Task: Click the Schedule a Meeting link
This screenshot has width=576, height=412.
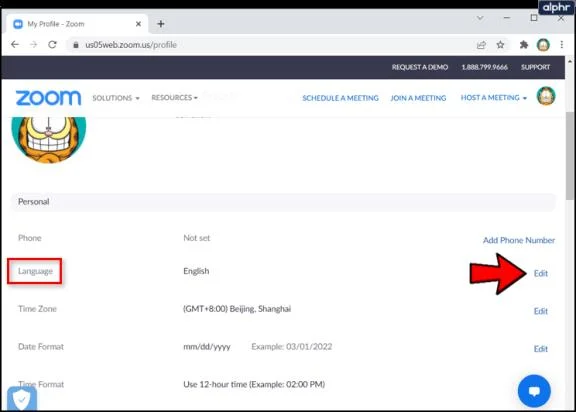Action: pyautogui.click(x=340, y=98)
